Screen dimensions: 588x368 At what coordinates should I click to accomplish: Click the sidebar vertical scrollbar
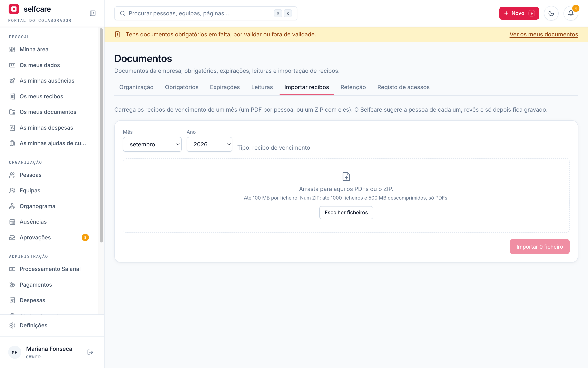pos(101,135)
